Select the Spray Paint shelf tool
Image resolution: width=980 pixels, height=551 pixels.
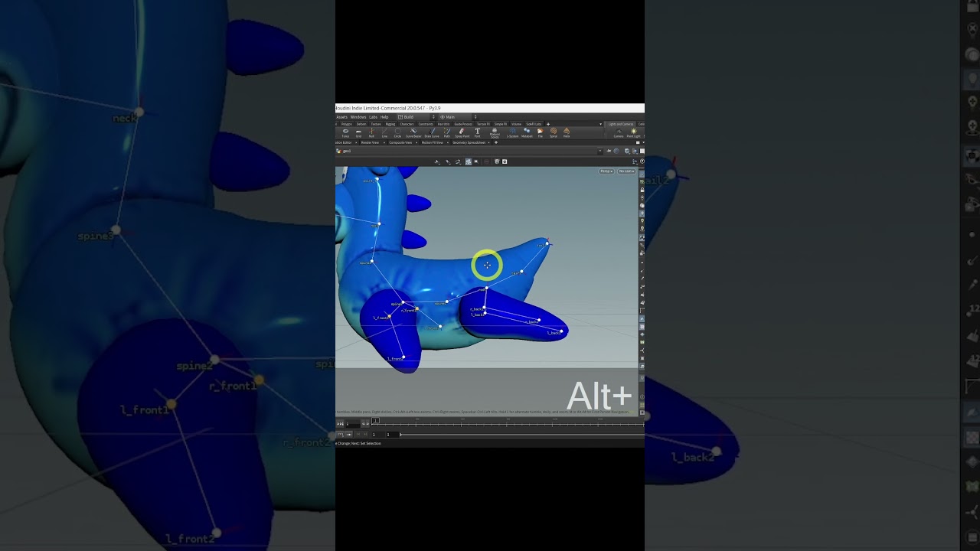462,133
